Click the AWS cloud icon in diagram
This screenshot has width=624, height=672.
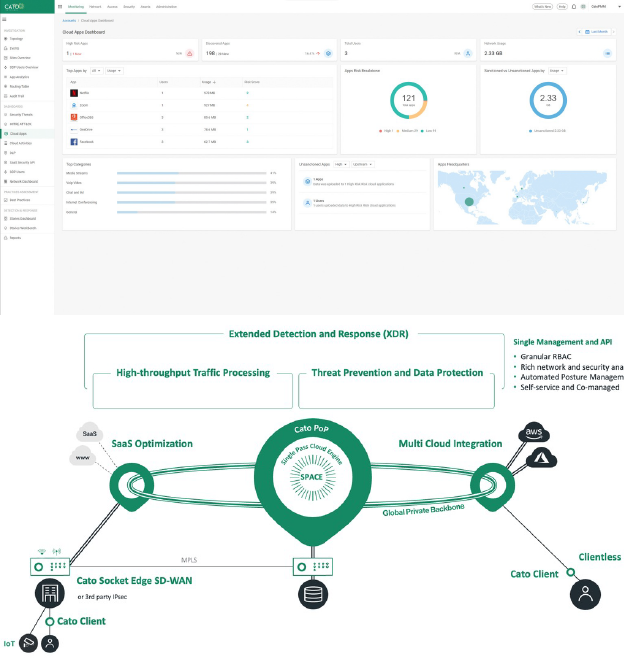534,432
